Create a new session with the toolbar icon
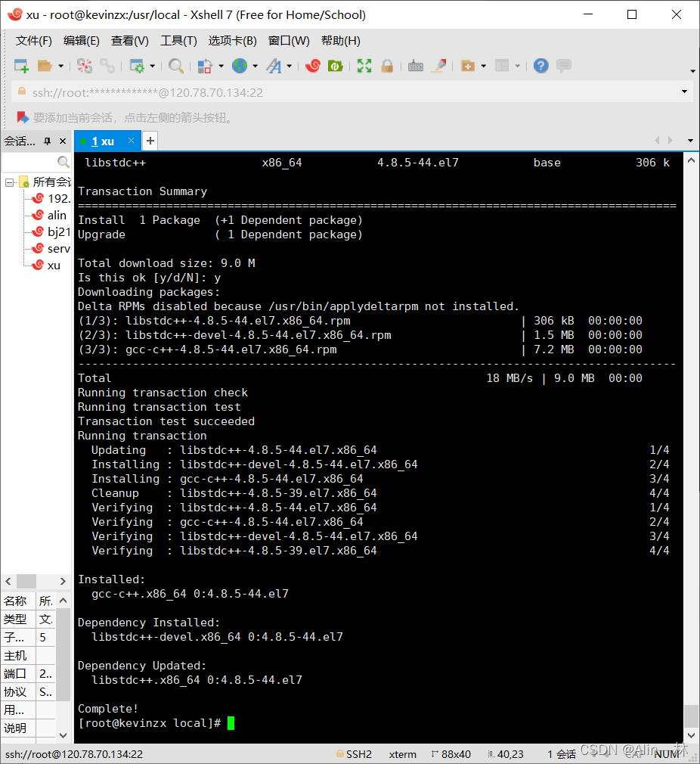Viewport: 700px width, 764px height. click(x=21, y=66)
